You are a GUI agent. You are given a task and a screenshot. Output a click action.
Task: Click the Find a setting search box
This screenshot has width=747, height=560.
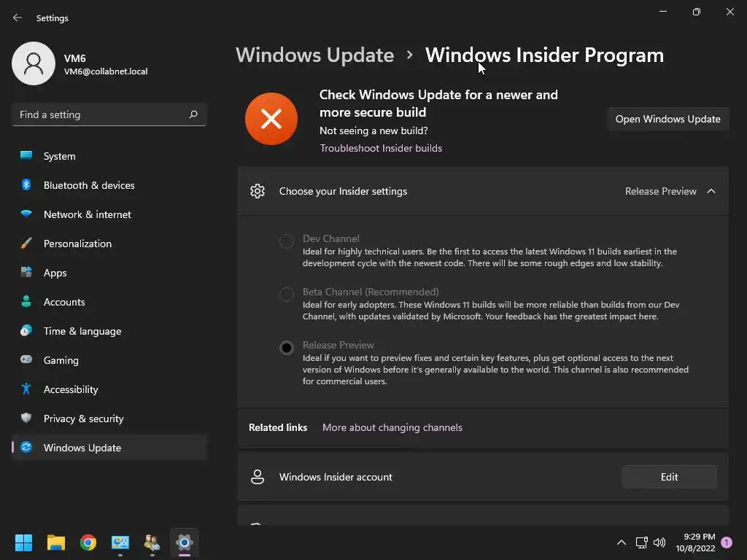109,114
